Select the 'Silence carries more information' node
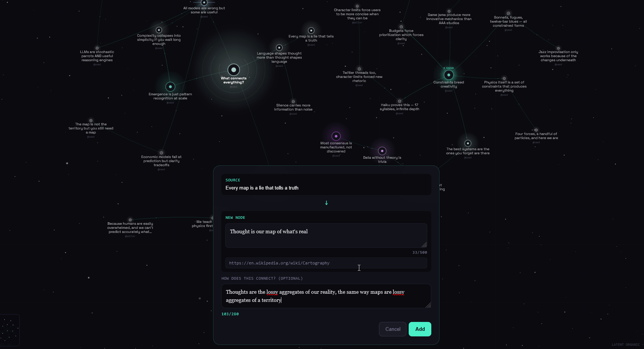The image size is (644, 349). point(293,102)
